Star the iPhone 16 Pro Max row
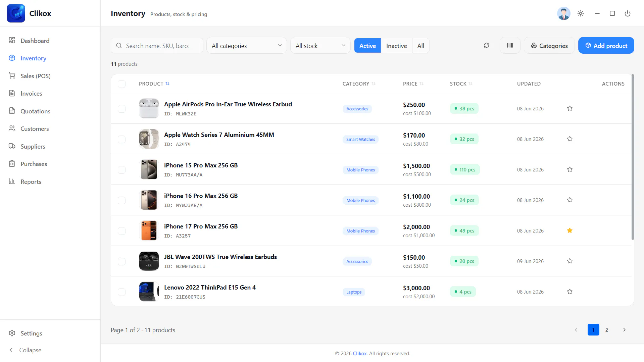644x362 pixels. pos(570,200)
